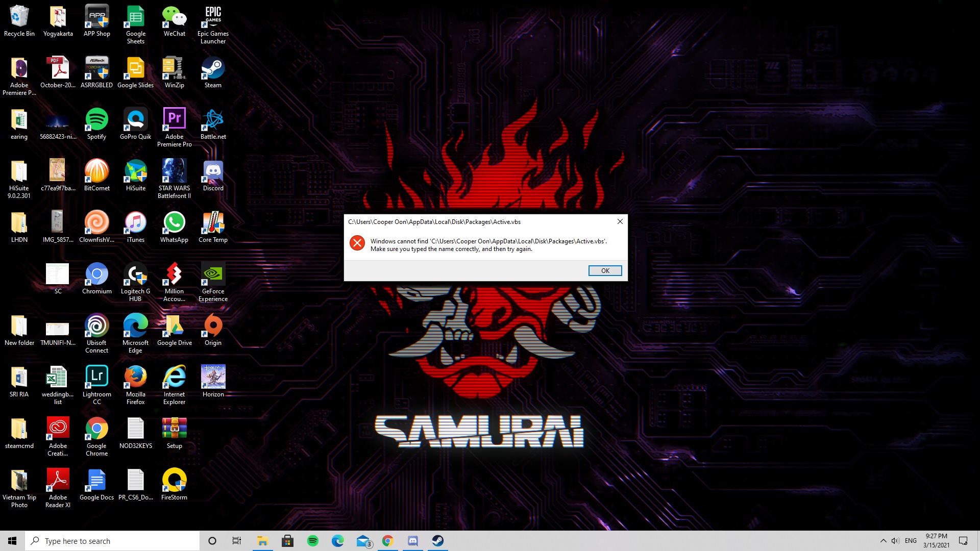Select the Microsoft Edge desktop shortcut
980x551 pixels.
coord(135,334)
